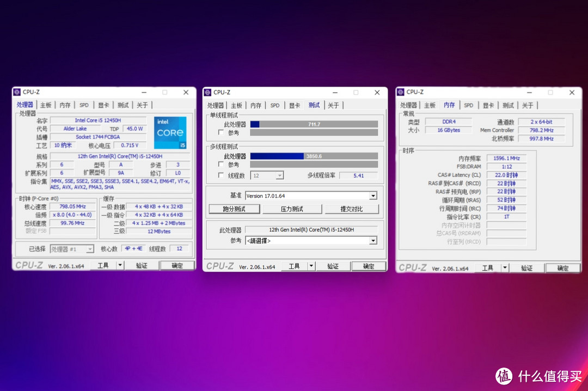
Task: Minimize the right CPU-Z memory window
Action: coord(529,93)
